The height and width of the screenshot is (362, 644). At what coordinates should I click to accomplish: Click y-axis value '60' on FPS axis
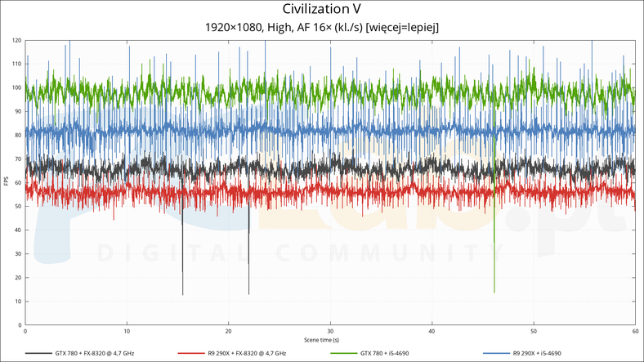coord(18,183)
